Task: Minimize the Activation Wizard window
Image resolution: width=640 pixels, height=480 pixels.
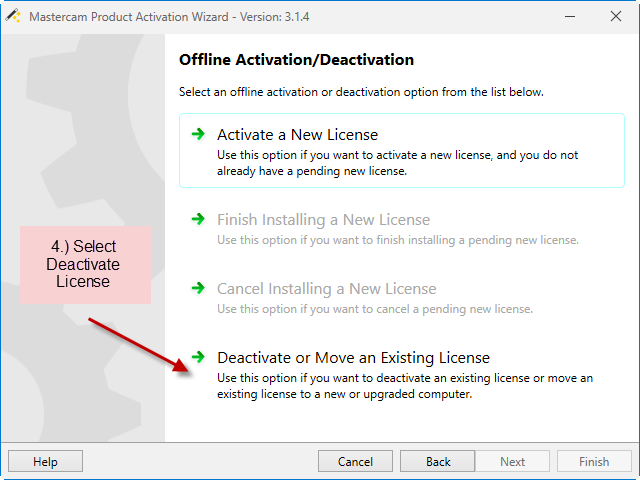Action: tap(570, 16)
